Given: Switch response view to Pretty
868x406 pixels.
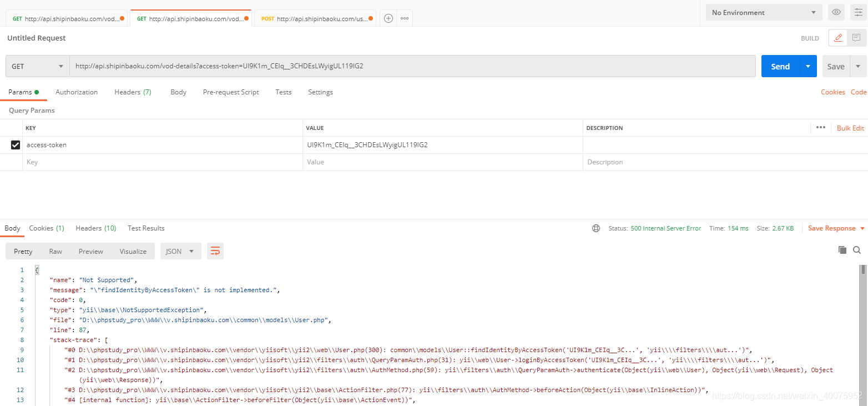Looking at the screenshot, I should pos(23,251).
